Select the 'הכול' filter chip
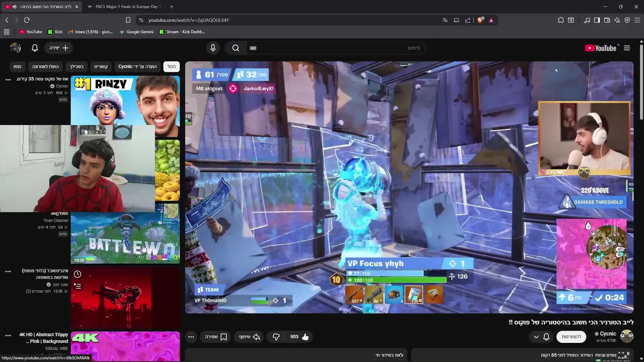Screen dimensions: 644x362 (172, 66)
